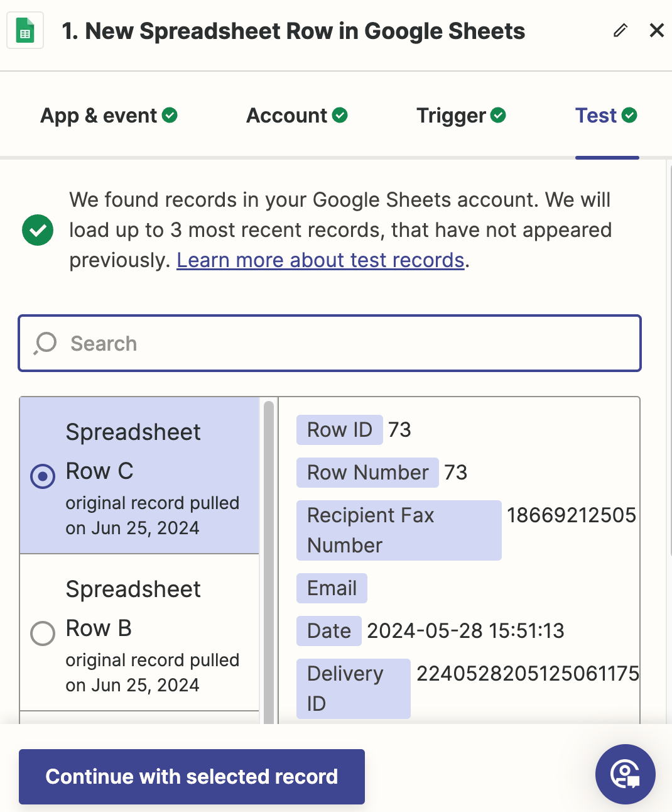Click the search magnifier icon

point(45,344)
